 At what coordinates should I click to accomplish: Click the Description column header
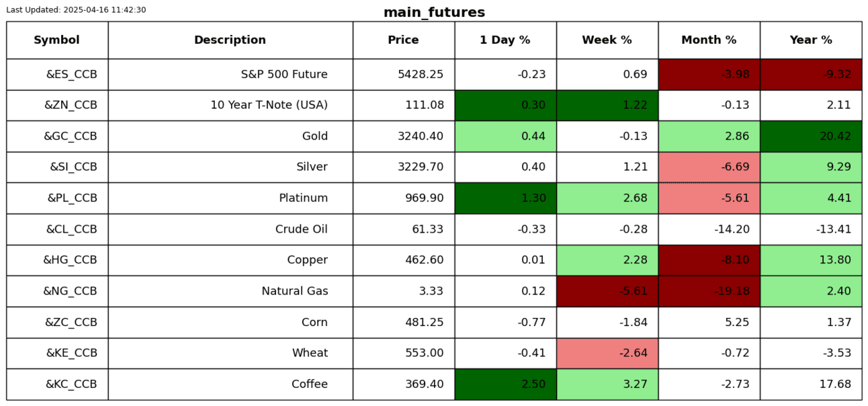point(230,40)
